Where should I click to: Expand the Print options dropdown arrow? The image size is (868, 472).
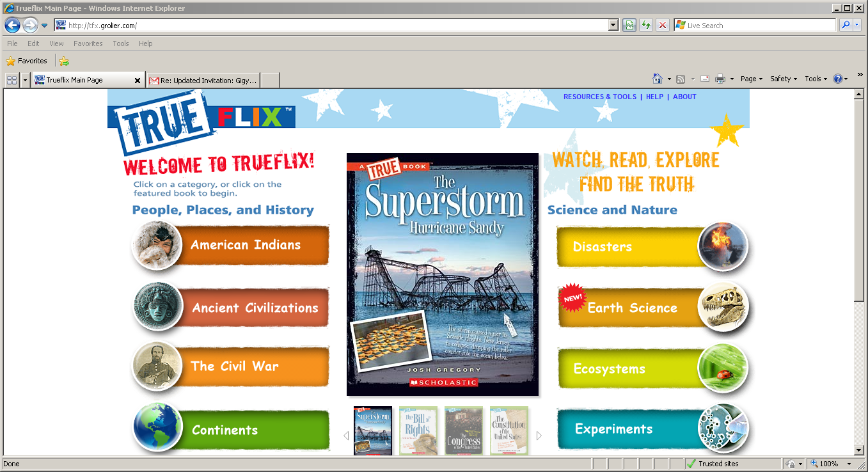tap(732, 79)
